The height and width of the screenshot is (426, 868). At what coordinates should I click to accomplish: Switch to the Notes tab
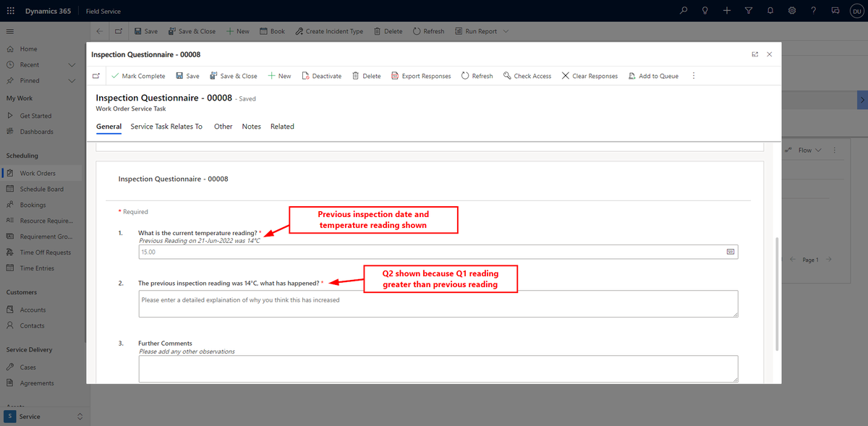pyautogui.click(x=252, y=127)
